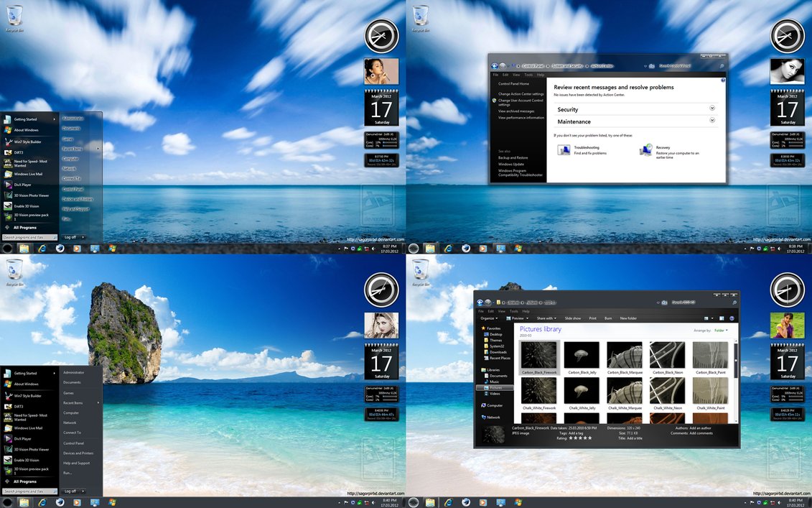Open the Troubleshooting icon in Action Center
812x508 pixels.
(564, 149)
